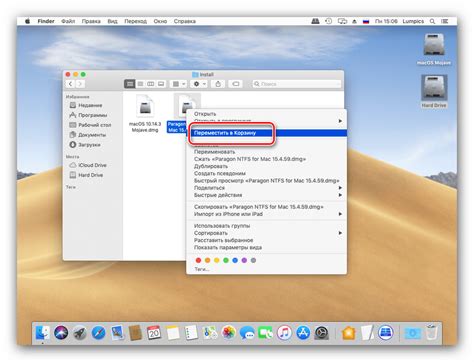Expand the Поделиться submenu

[x=266, y=188]
